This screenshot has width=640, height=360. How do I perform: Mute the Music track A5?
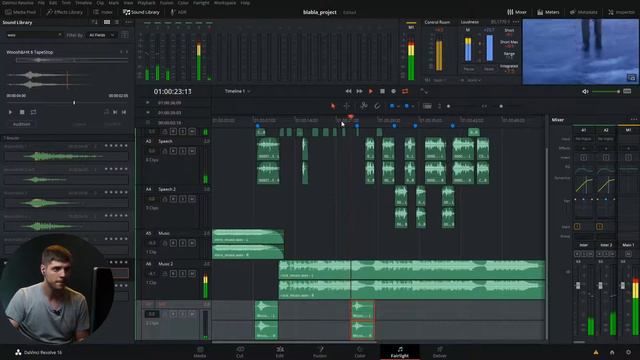pos(192,243)
